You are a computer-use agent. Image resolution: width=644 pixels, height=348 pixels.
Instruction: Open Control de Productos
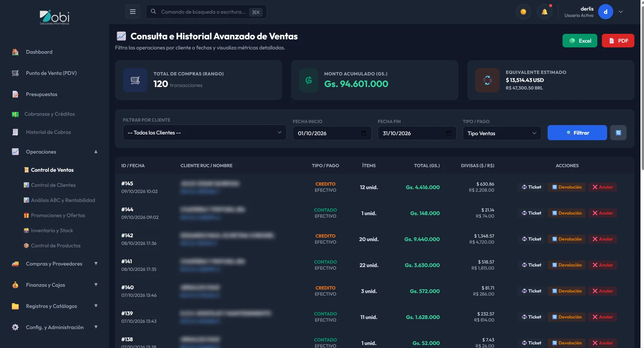click(x=56, y=245)
